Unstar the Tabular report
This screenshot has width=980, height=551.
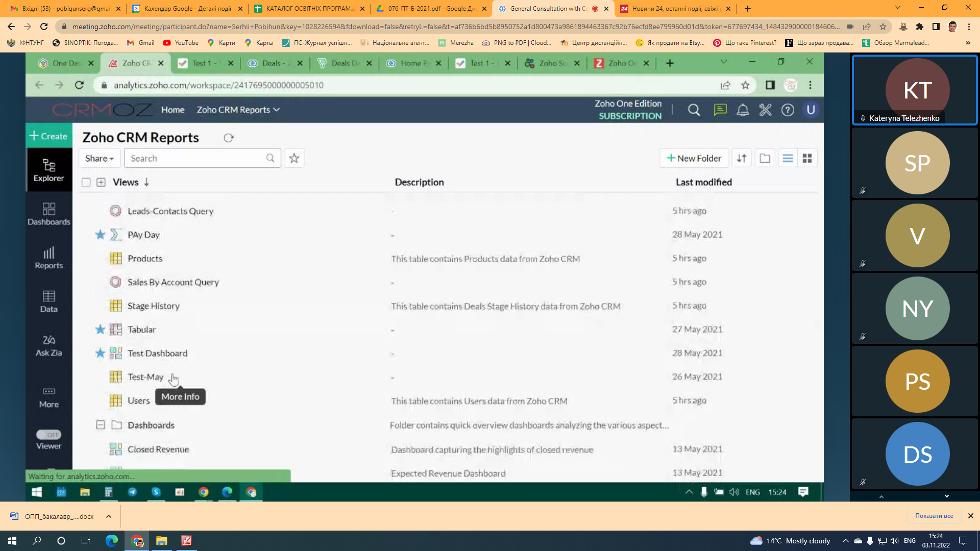click(100, 330)
